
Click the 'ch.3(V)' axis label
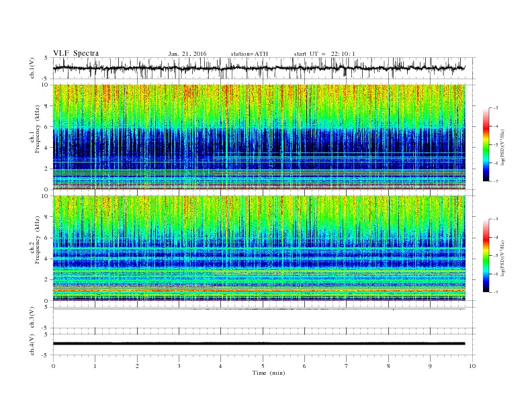tap(32, 318)
